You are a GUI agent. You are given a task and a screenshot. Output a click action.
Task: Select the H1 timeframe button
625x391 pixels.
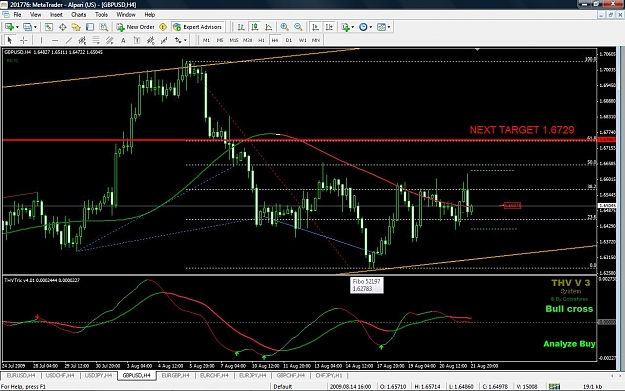coord(261,40)
